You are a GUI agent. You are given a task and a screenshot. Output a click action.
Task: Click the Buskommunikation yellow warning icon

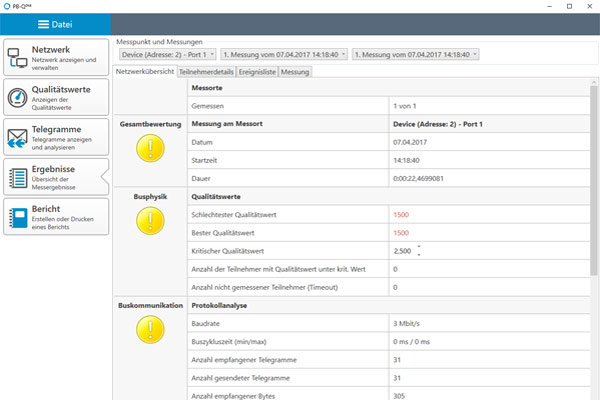[150, 330]
